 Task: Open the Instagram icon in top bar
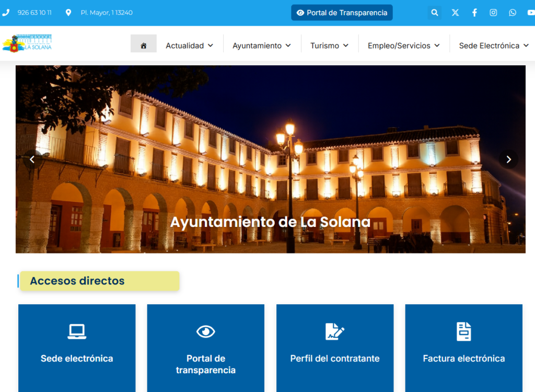493,13
